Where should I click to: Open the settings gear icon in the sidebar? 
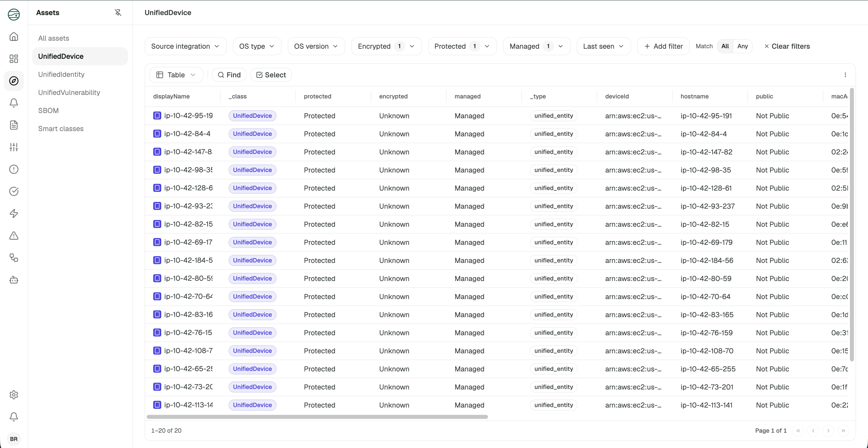point(14,395)
